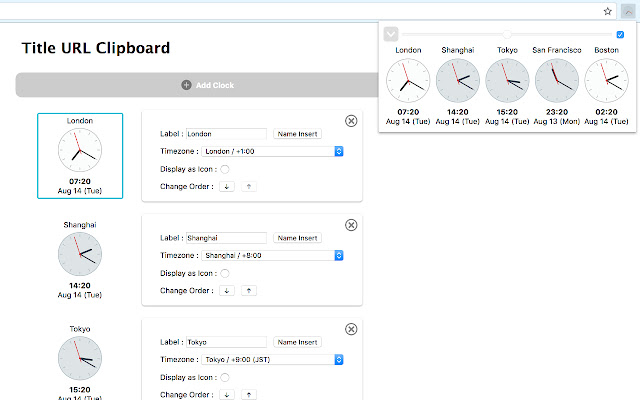Move the Tokyo clock up in order

click(x=249, y=395)
